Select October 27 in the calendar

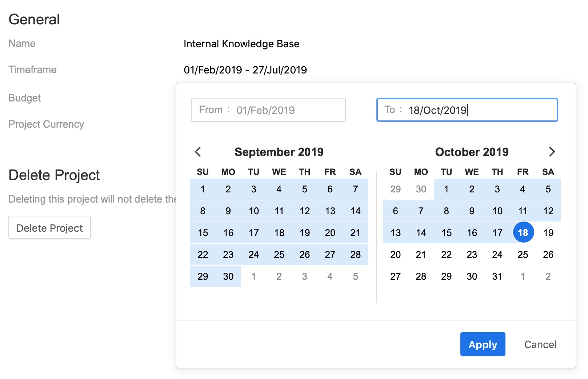[x=395, y=276]
